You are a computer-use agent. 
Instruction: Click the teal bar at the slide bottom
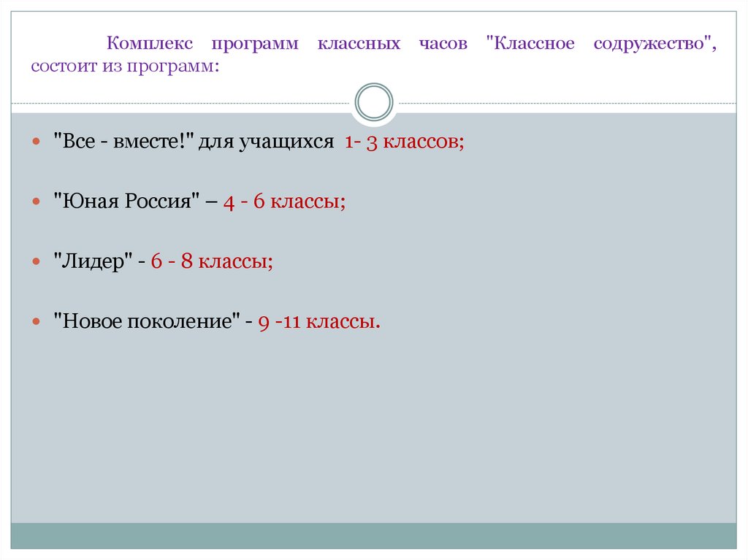(x=374, y=537)
